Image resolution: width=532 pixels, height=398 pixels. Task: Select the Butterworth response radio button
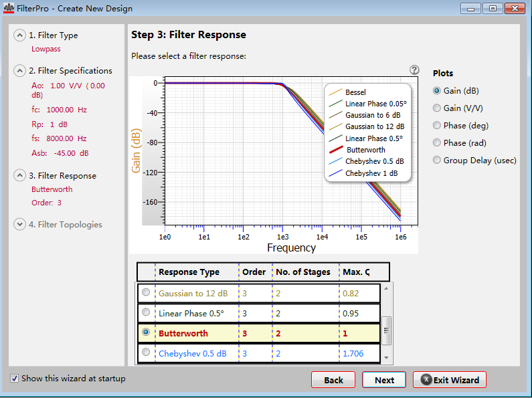[146, 332]
